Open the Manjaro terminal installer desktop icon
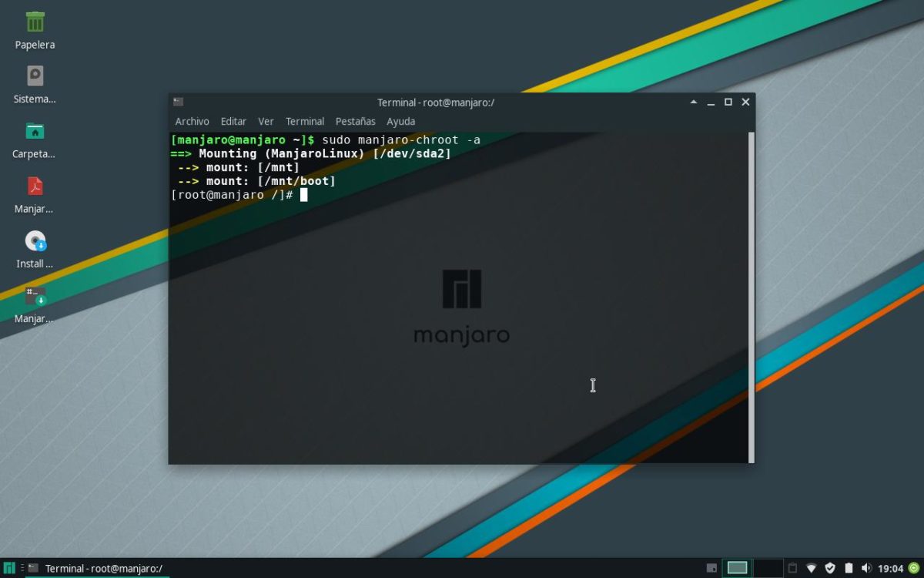The width and height of the screenshot is (924, 578). point(35,296)
